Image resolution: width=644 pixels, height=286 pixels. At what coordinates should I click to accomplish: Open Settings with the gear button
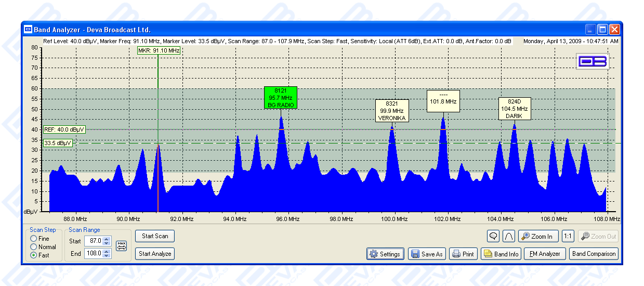[385, 254]
